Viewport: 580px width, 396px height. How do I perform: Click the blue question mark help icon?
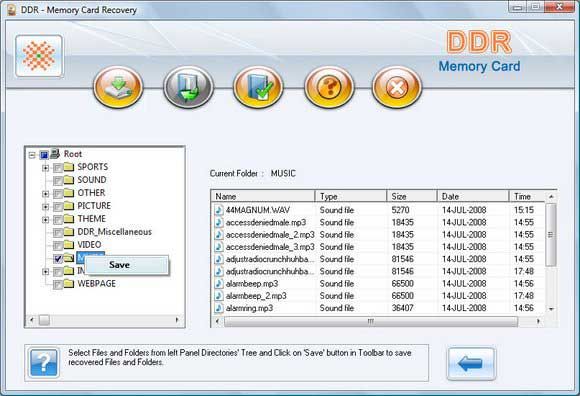[44, 363]
